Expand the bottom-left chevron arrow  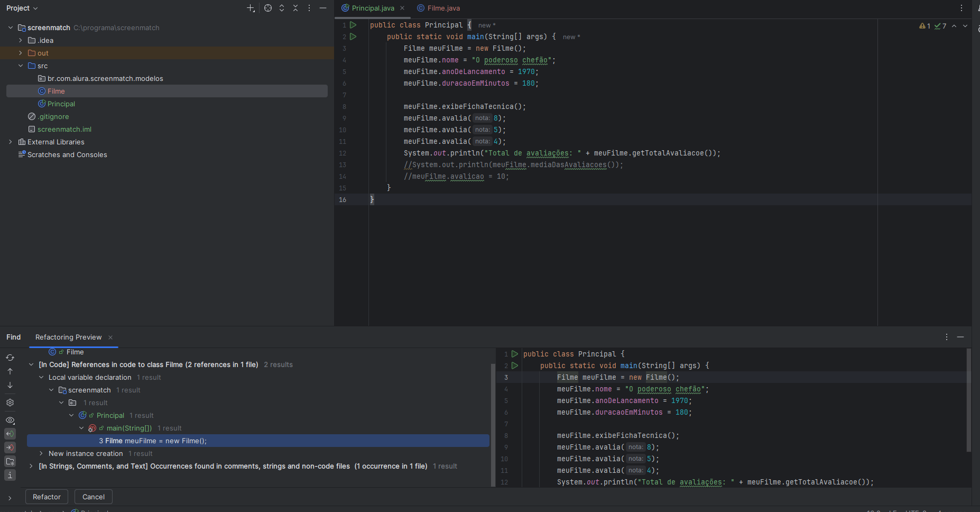coord(10,498)
